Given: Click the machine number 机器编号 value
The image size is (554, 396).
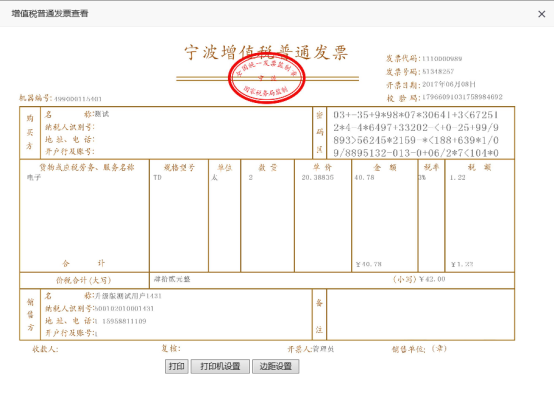Looking at the screenshot, I should tap(78, 99).
